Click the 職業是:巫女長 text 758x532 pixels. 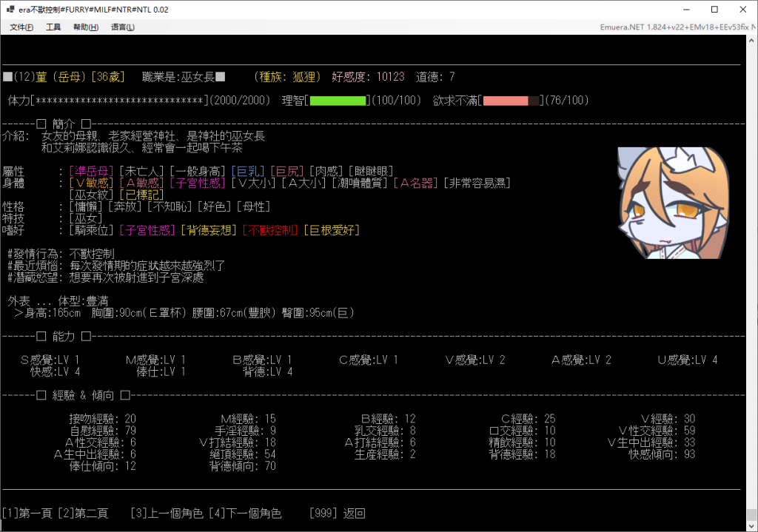point(178,77)
